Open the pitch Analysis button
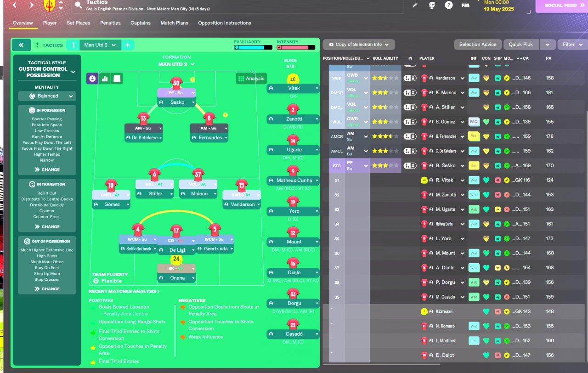 point(251,79)
